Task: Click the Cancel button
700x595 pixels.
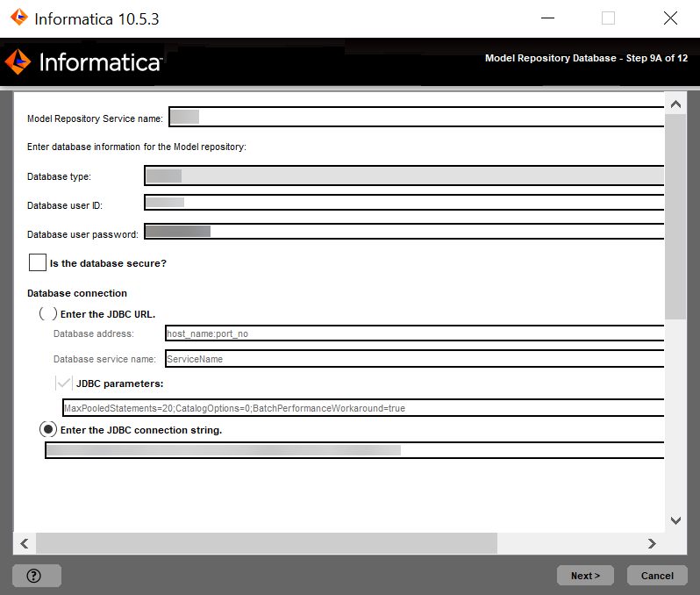Action: [657, 576]
